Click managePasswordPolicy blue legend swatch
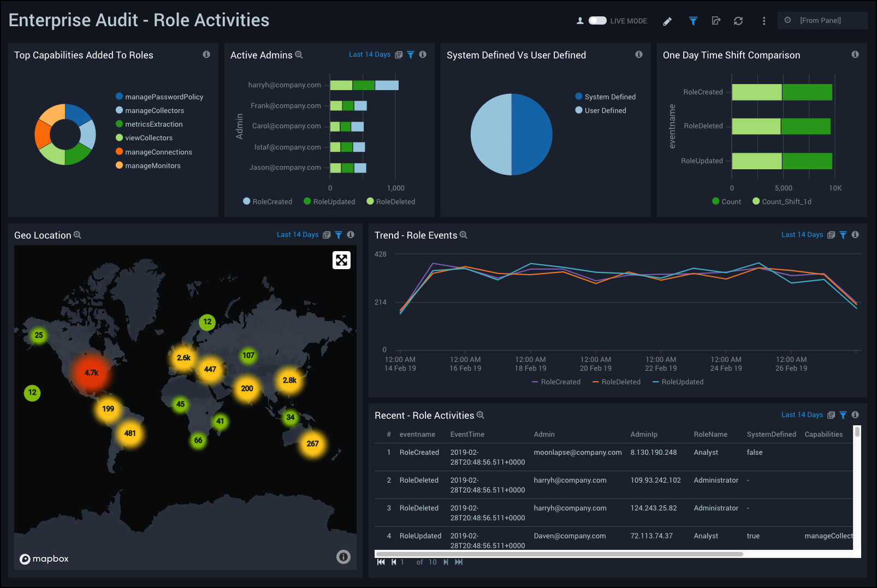The image size is (877, 588). pos(119,97)
